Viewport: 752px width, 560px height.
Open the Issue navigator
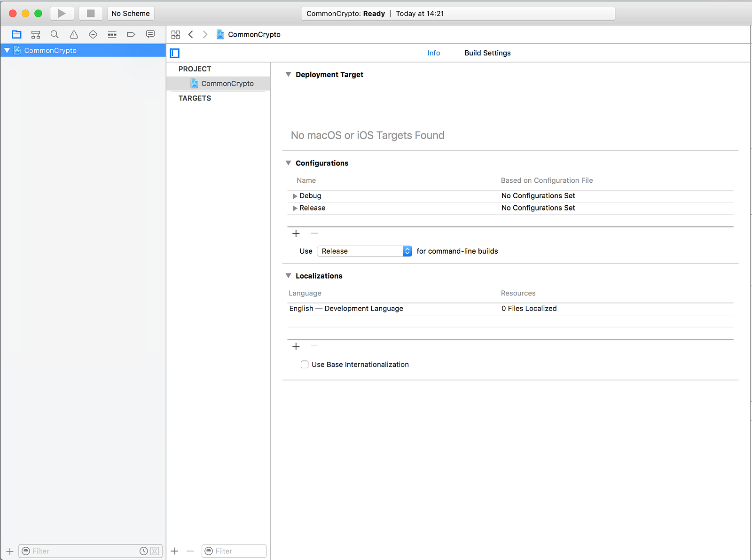[x=74, y=34]
